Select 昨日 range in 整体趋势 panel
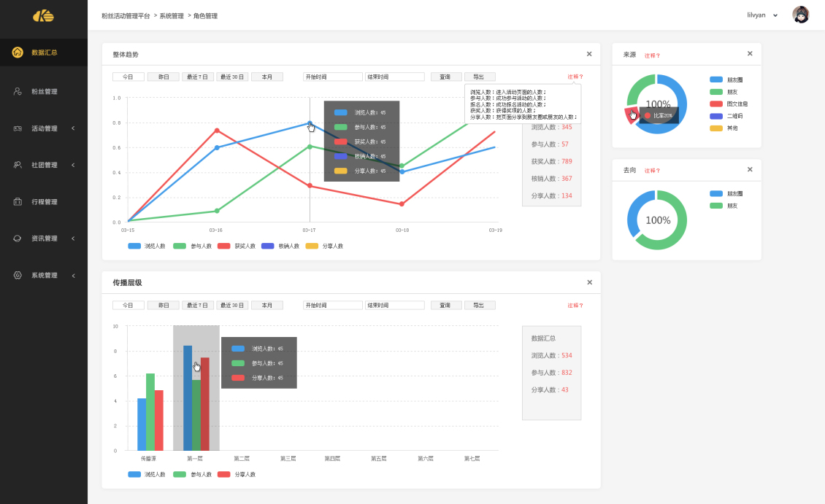 pos(163,77)
